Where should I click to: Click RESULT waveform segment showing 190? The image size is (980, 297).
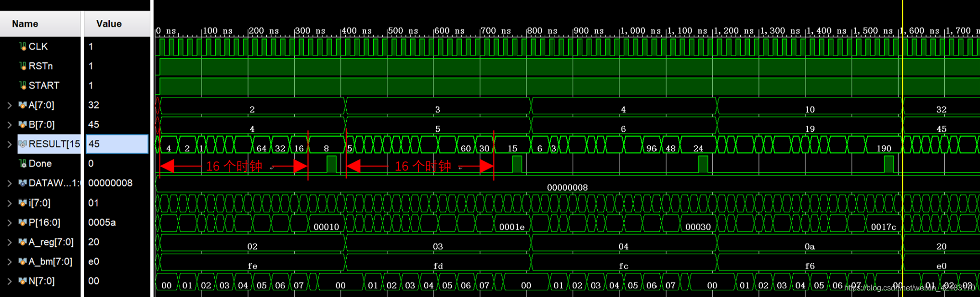(x=884, y=144)
